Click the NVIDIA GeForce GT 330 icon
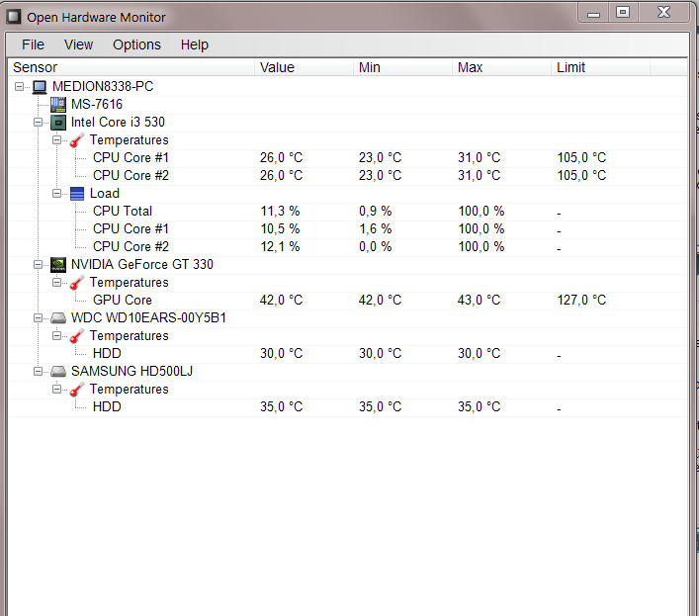699x616 pixels. tap(58, 265)
